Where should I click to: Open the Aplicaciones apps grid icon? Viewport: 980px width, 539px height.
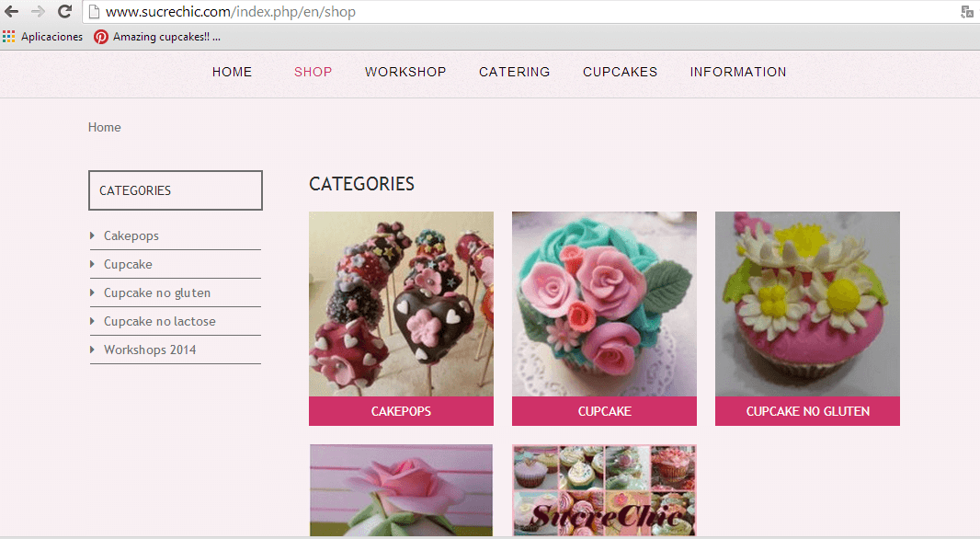coord(9,37)
